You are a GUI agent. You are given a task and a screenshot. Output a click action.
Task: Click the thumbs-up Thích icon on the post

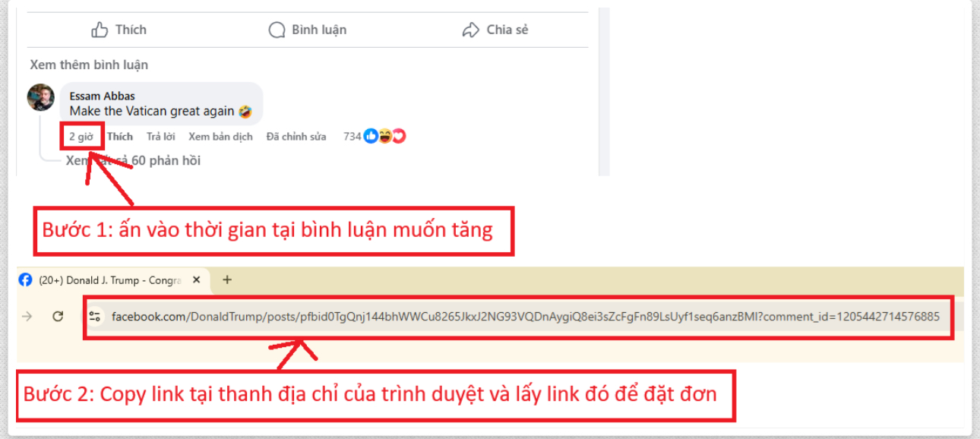pos(100,30)
